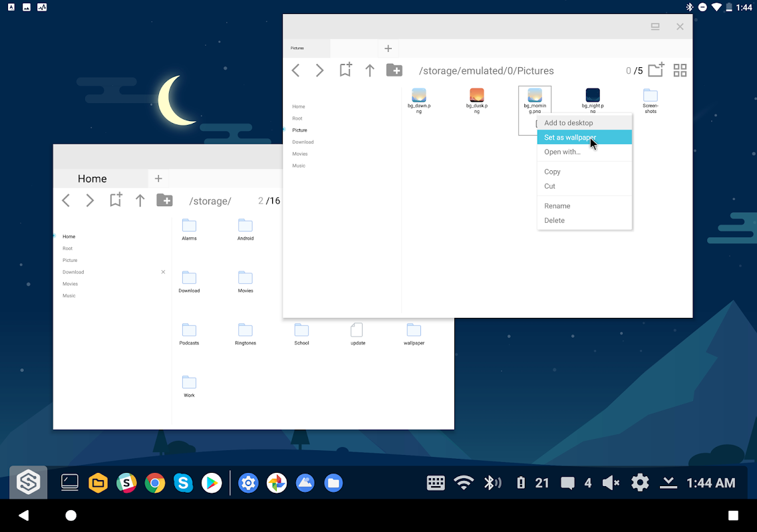The image size is (757, 532).
Task: Navigate forward in the Pictures window
Action: tap(319, 70)
